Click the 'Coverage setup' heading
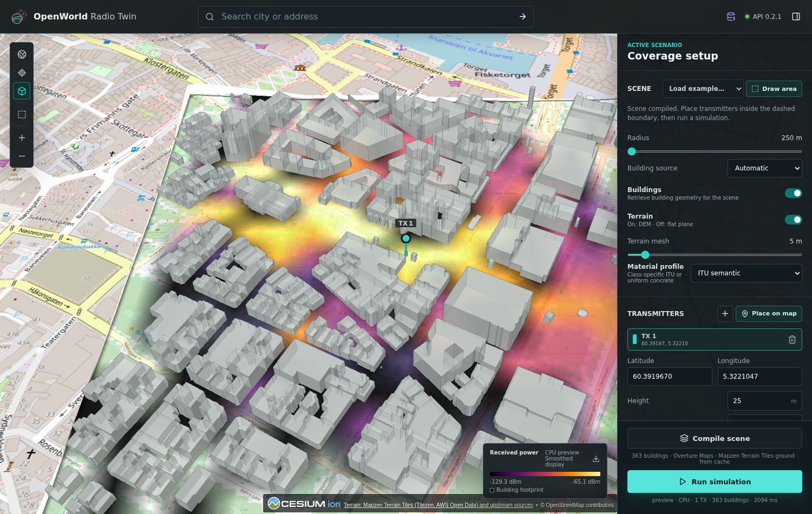The height and width of the screenshot is (514, 812). click(673, 56)
